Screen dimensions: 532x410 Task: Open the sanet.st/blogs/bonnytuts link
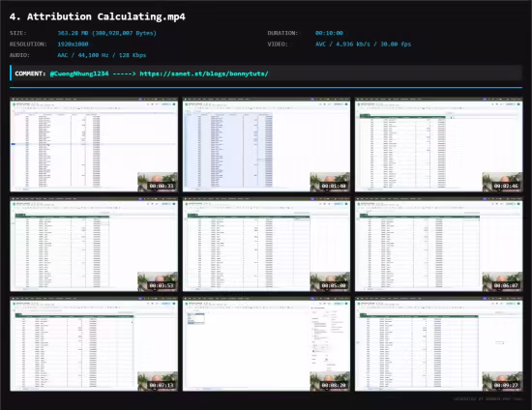[x=204, y=73]
